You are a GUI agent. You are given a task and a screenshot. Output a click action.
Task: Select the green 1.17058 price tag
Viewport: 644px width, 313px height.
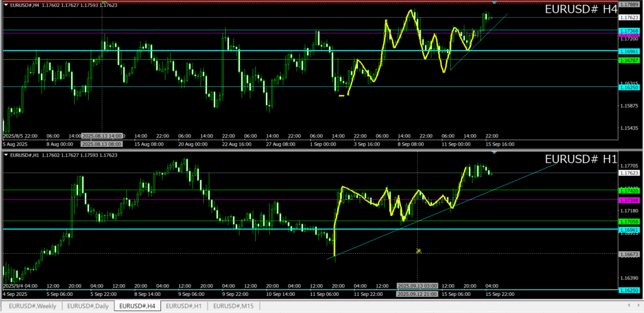tap(630, 221)
